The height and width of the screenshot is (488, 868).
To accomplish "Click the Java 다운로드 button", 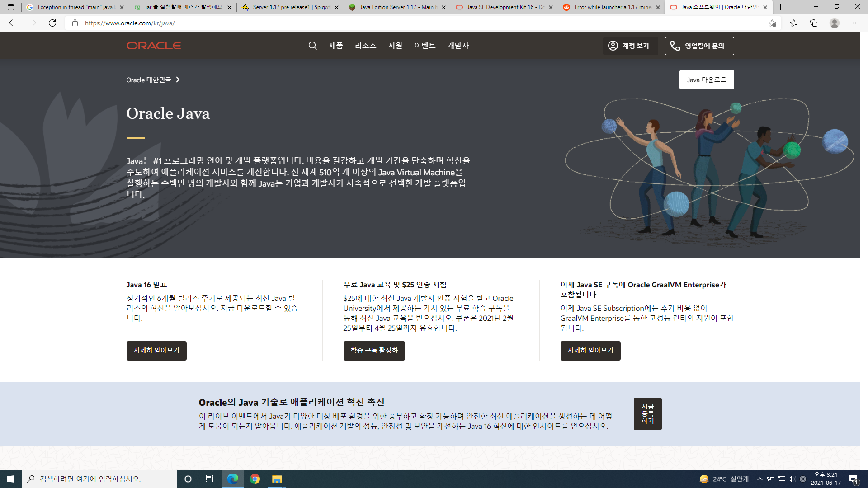I will tap(706, 80).
